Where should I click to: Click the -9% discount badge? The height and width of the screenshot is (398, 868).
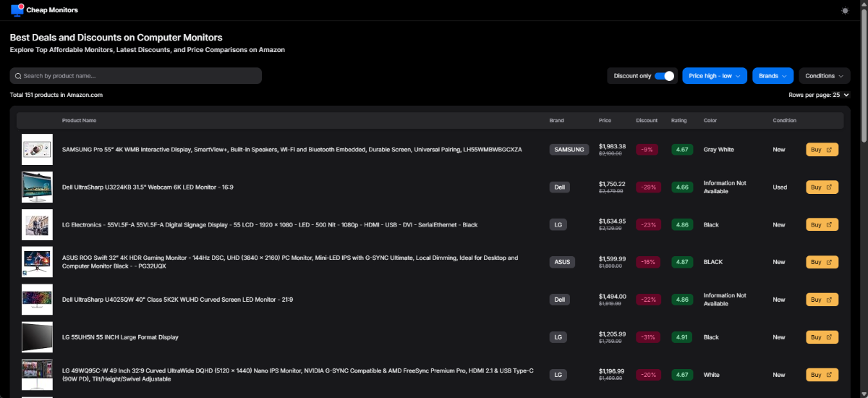(647, 150)
